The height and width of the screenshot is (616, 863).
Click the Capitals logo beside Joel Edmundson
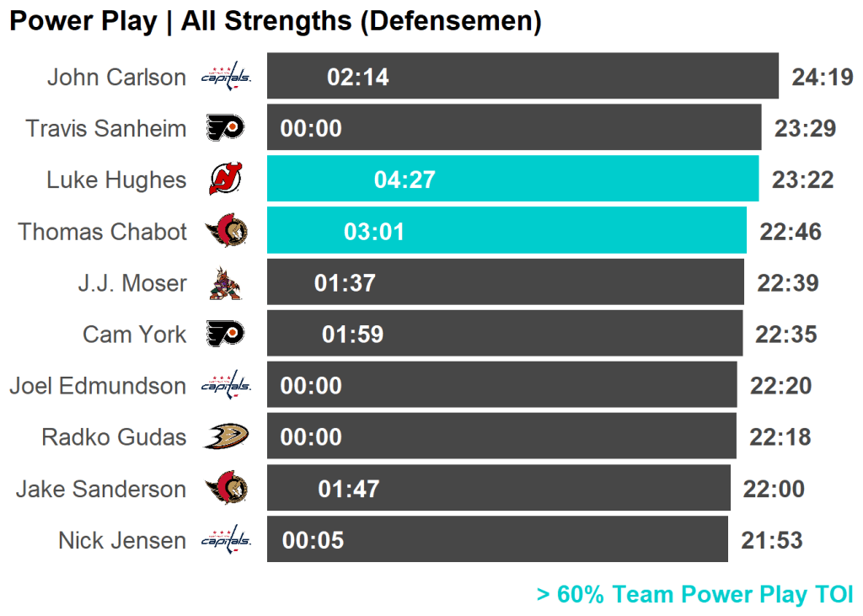click(226, 386)
